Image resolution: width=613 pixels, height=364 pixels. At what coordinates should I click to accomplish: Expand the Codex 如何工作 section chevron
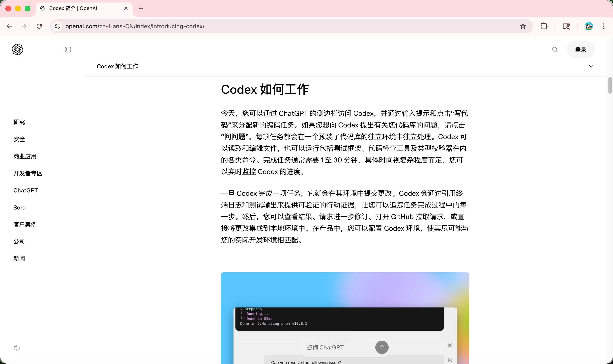(591, 66)
